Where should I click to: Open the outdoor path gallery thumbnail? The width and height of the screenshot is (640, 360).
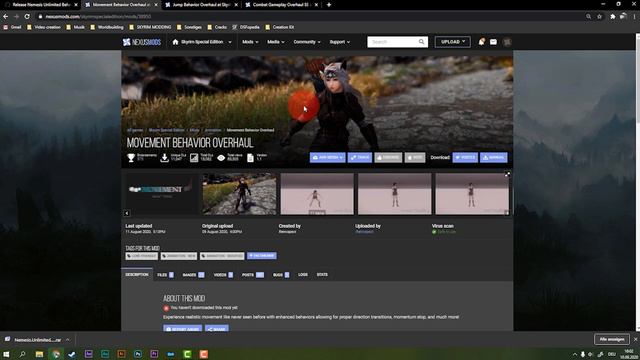[x=239, y=193]
